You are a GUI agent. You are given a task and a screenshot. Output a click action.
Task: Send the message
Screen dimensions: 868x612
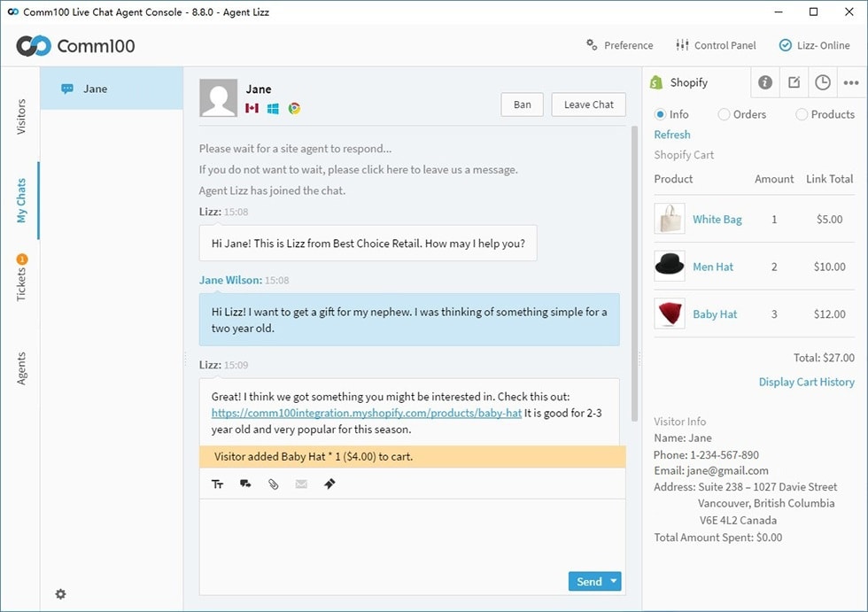588,581
